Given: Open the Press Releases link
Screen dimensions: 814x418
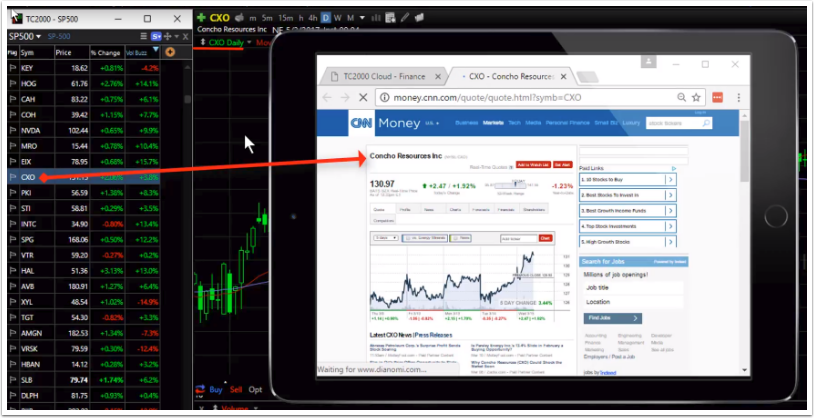Looking at the screenshot, I should [433, 335].
